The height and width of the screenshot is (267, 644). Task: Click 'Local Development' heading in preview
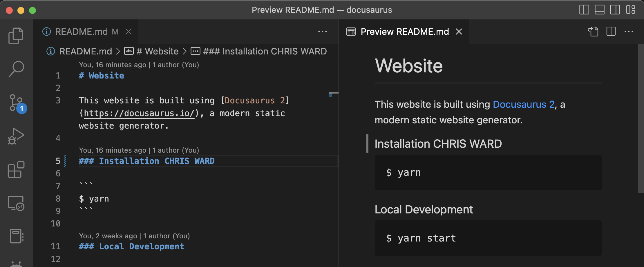pyautogui.click(x=424, y=209)
